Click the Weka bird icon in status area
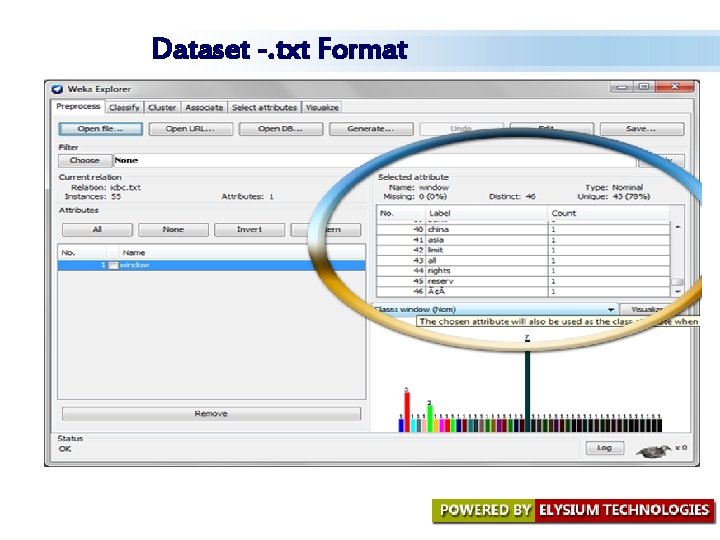The width and height of the screenshot is (720, 540). click(654, 451)
